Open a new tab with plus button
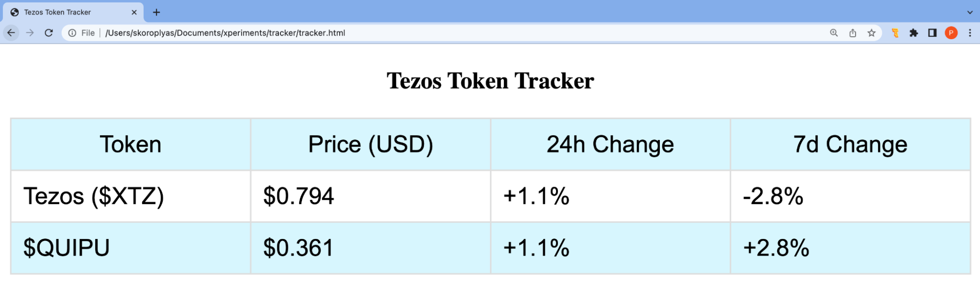This screenshot has width=980, height=287. (x=156, y=12)
